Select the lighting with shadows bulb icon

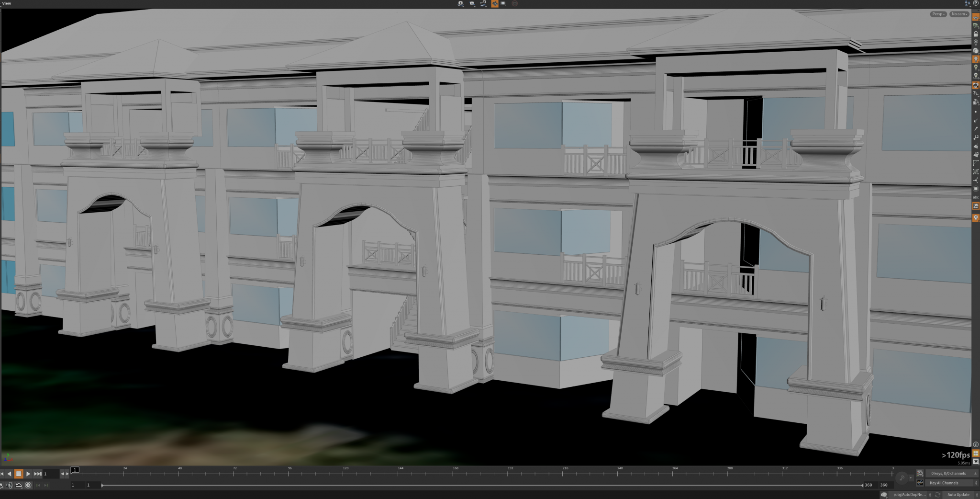pyautogui.click(x=976, y=76)
